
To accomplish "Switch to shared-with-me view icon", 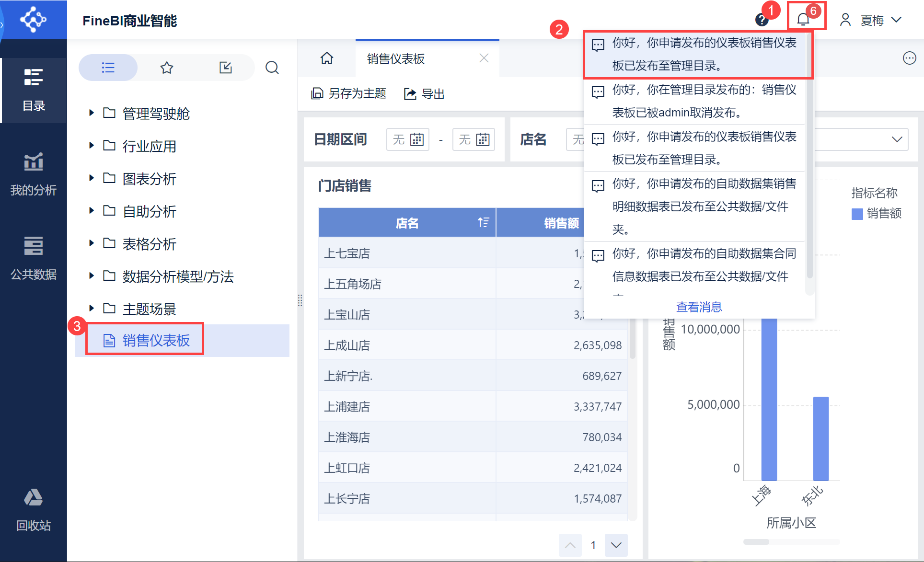I will [x=225, y=68].
